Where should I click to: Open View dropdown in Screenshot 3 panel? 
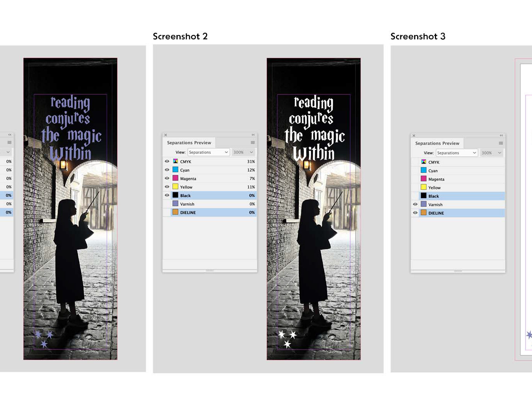tap(456, 153)
